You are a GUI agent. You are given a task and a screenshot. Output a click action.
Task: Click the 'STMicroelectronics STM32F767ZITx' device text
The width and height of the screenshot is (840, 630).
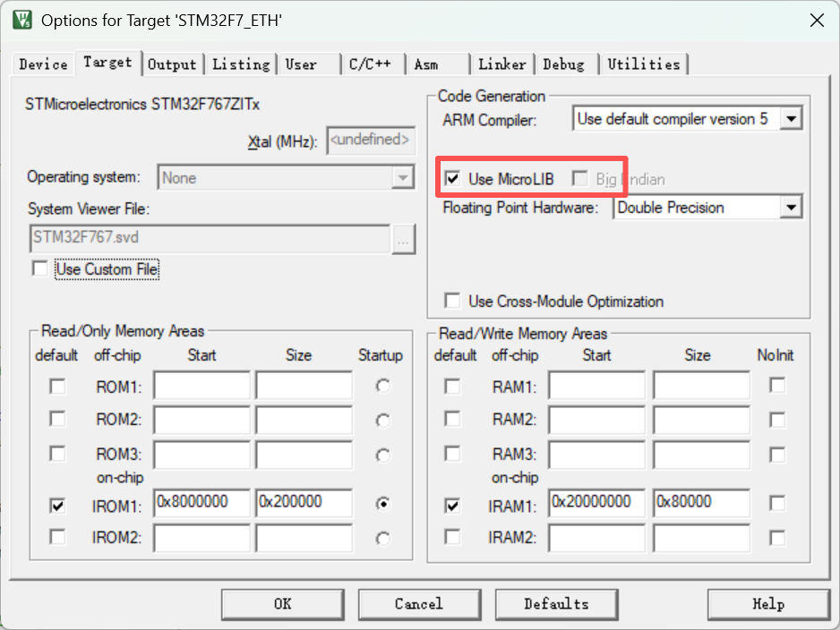[x=142, y=104]
